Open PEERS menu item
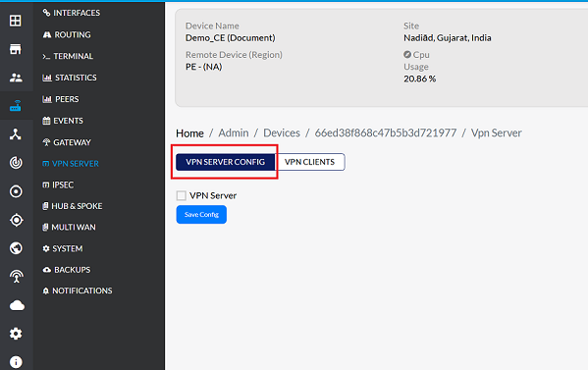Screen dimensions: 588x370 (61, 99)
